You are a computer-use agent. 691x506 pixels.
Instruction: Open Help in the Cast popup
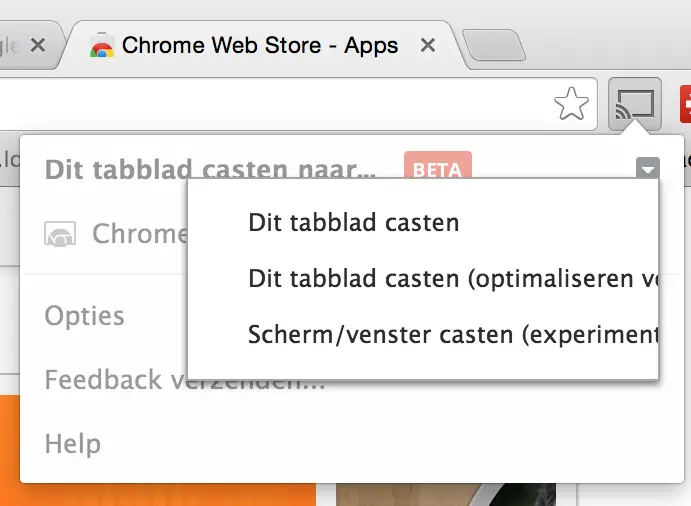pyautogui.click(x=73, y=443)
